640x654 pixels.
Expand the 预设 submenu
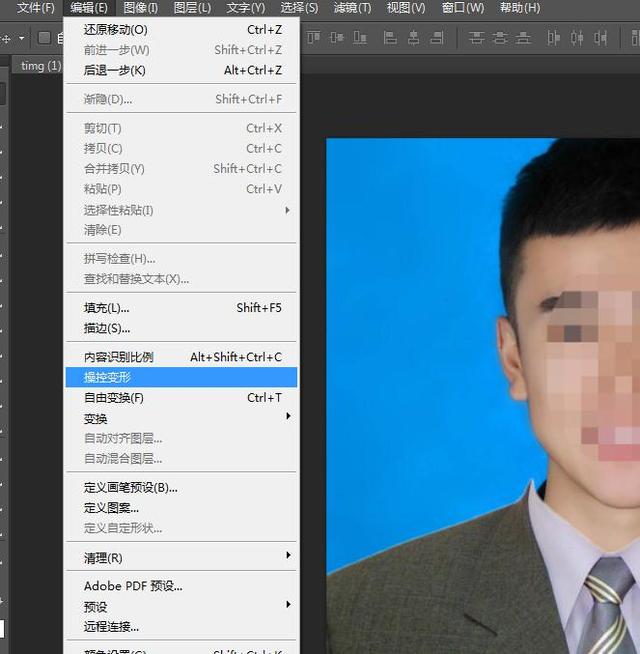click(x=181, y=606)
